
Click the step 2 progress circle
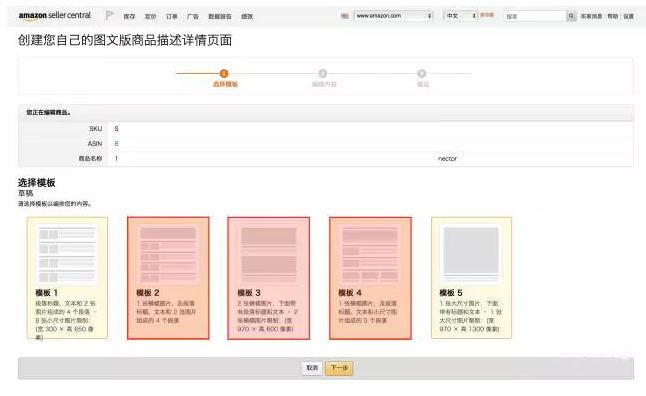tap(323, 73)
